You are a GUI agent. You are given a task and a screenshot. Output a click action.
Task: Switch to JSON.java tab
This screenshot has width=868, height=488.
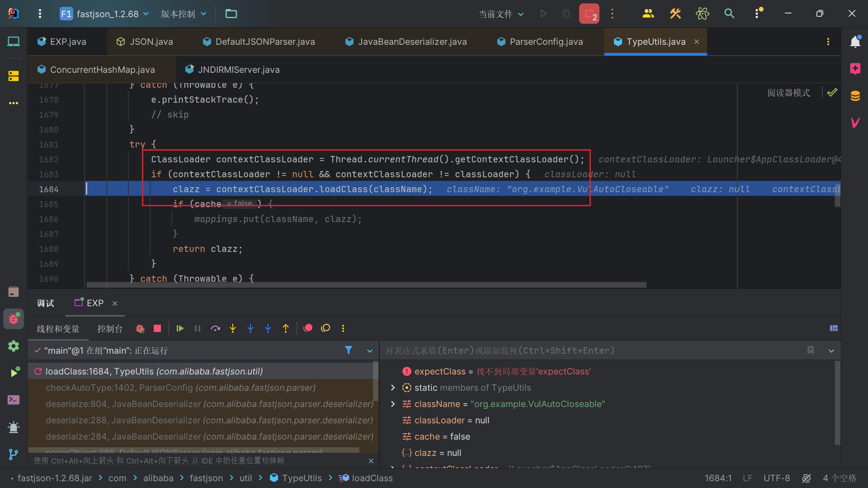[145, 42]
